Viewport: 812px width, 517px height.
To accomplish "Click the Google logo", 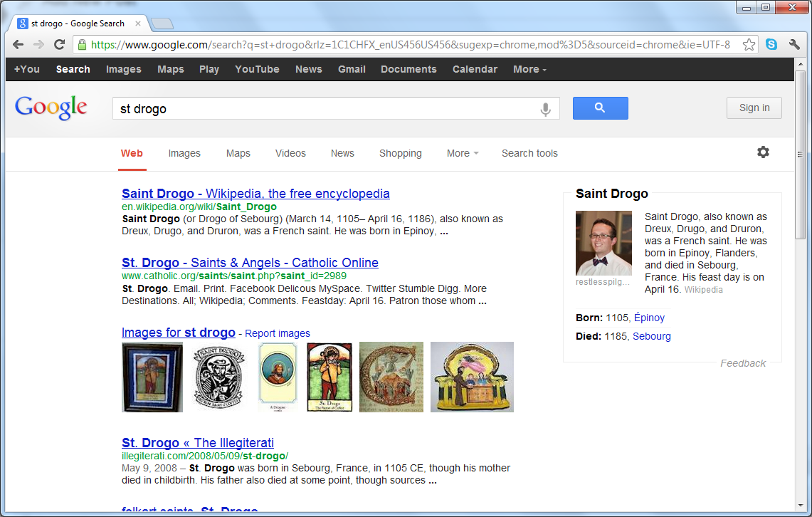I will (x=51, y=108).
